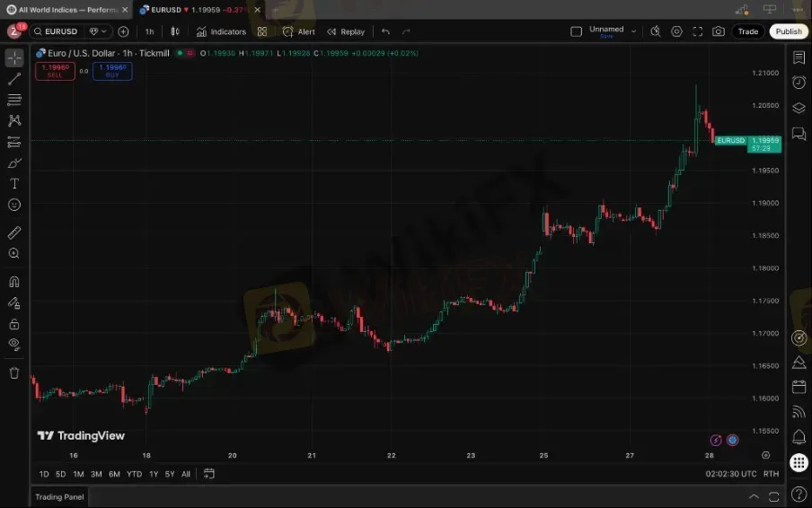Click the Publish button
Viewport: 812px width, 508px height.
(789, 31)
